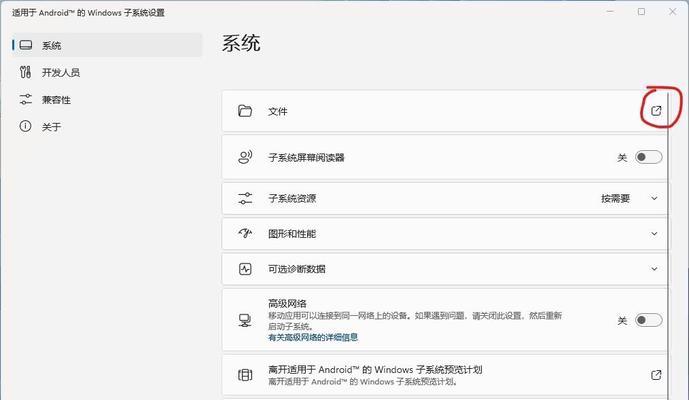The image size is (689, 400).
Task: Click the 系统 page heading
Action: click(241, 43)
